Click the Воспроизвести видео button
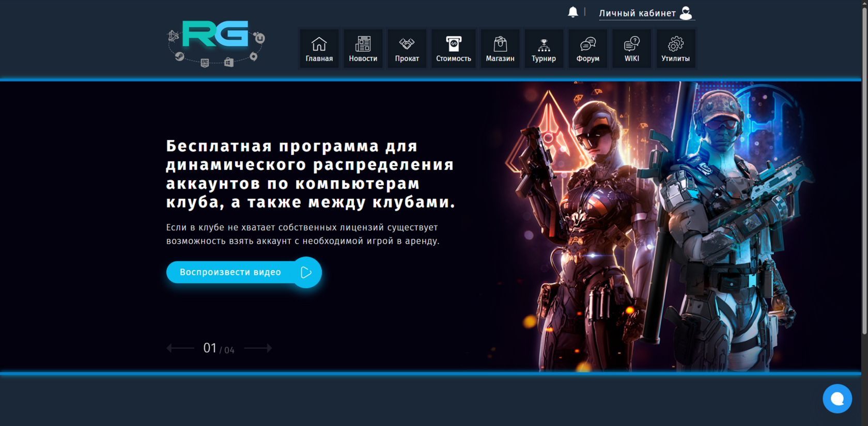Screen dimensions: 868x426 click(244, 272)
